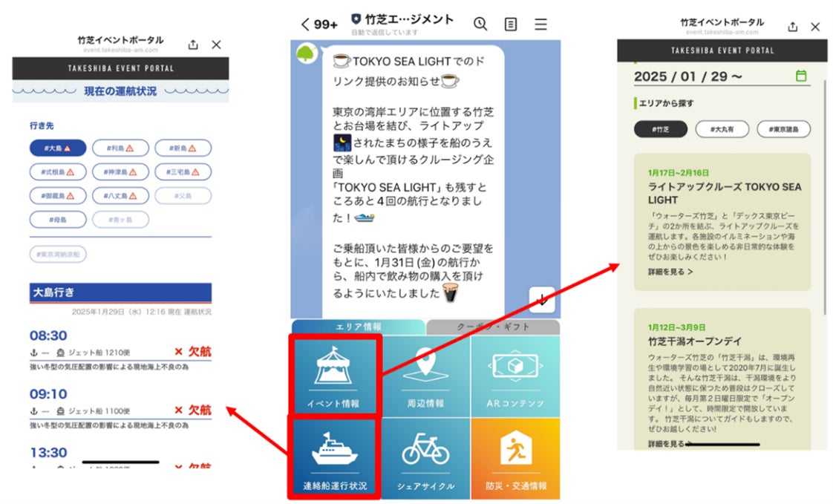Select the greyed #青ヶ島 chip
This screenshot has height=504, width=833.
point(120,219)
